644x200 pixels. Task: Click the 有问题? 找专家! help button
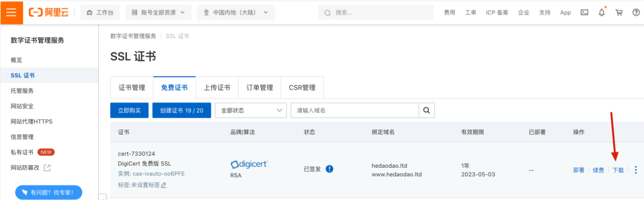tap(48, 192)
